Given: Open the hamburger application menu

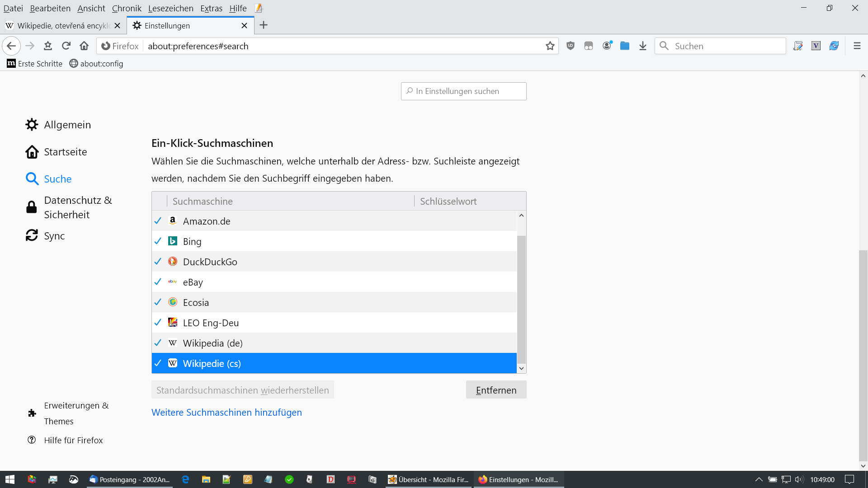Looking at the screenshot, I should pyautogui.click(x=857, y=46).
